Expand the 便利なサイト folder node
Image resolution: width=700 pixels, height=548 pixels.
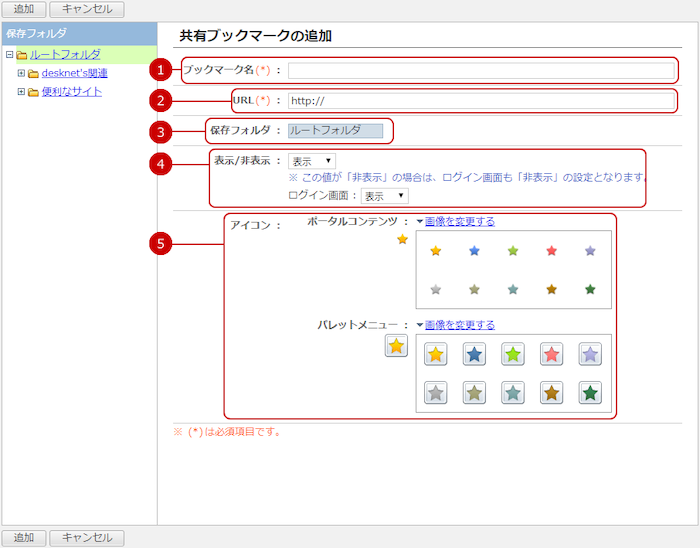click(21, 92)
